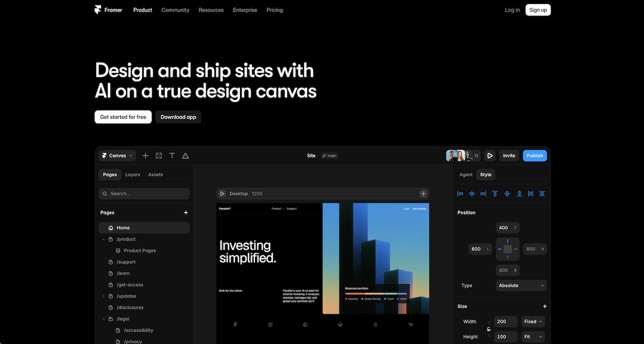Click the Download app button
This screenshot has height=344, width=644.
point(178,117)
